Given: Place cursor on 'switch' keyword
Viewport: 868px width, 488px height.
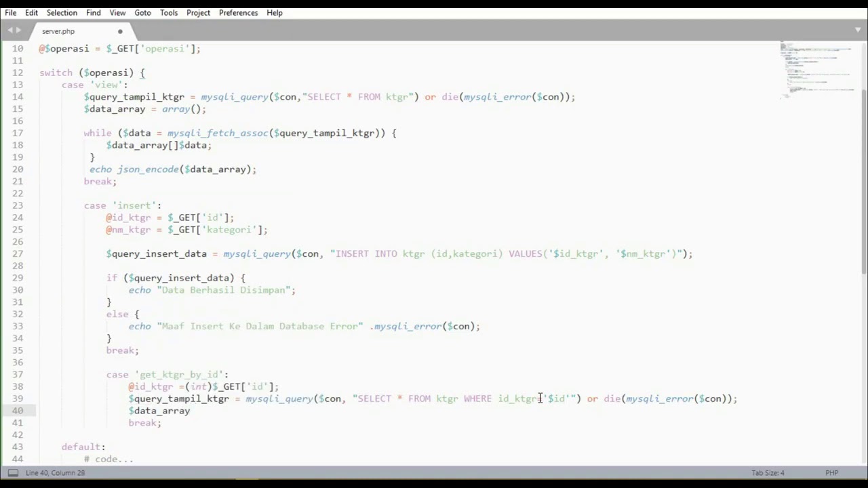Looking at the screenshot, I should click(x=56, y=73).
